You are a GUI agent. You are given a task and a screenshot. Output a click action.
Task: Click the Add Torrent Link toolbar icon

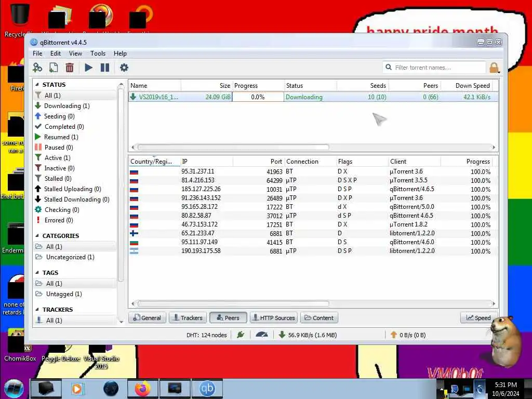click(37, 68)
